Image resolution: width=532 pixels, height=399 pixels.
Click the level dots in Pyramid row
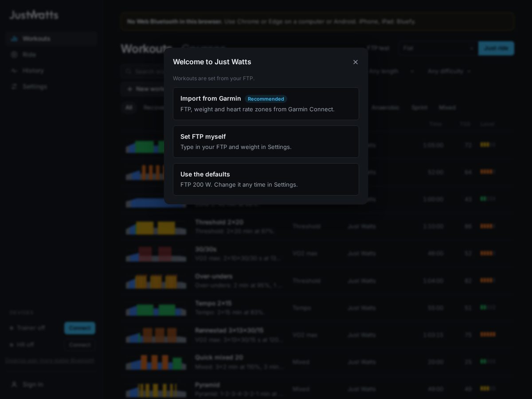pos(488,389)
